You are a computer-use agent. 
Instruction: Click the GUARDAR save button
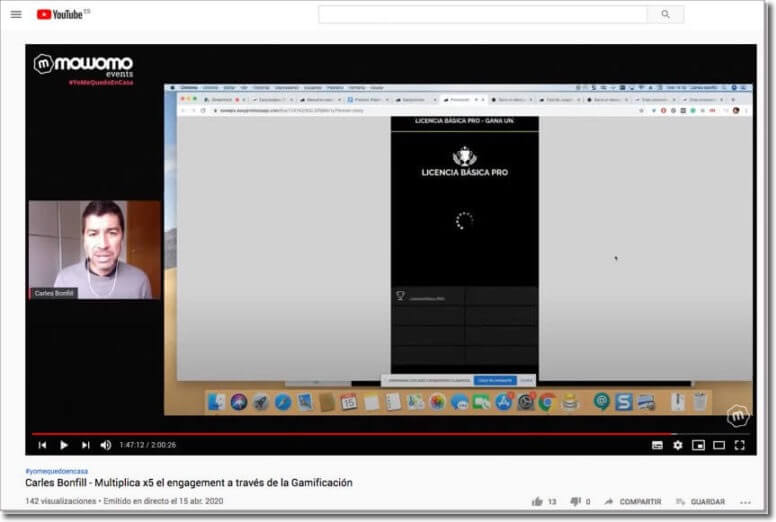(700, 501)
